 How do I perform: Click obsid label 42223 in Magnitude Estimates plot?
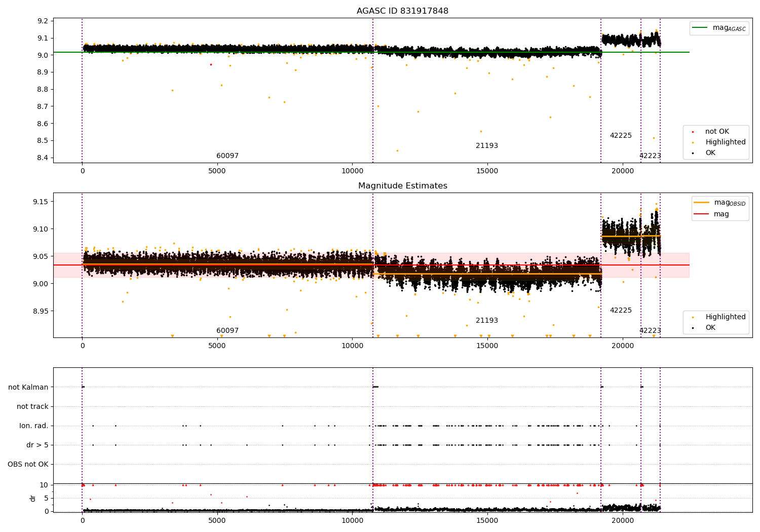pyautogui.click(x=650, y=331)
